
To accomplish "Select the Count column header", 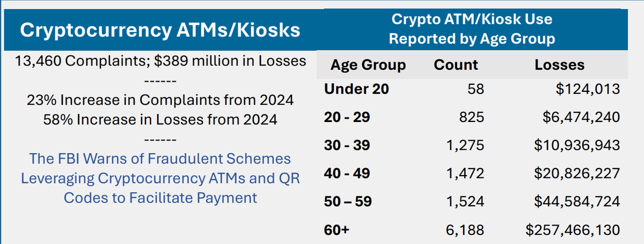I will 456,66.
